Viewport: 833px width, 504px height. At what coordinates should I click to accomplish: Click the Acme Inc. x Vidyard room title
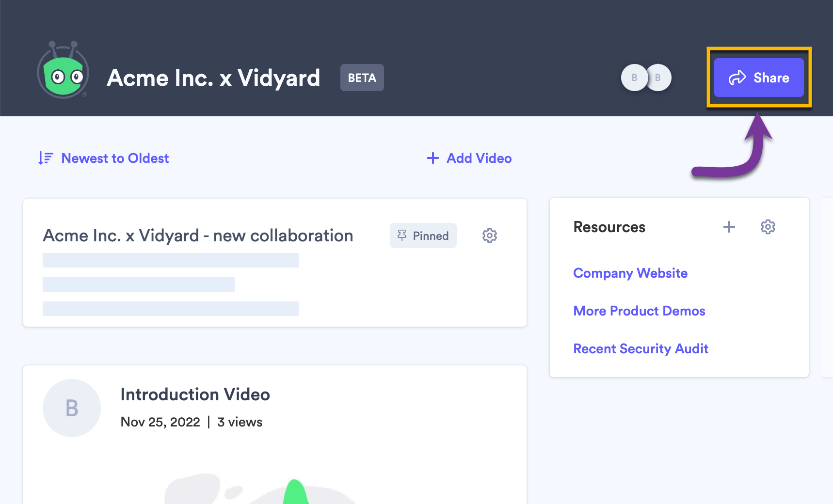coord(213,78)
